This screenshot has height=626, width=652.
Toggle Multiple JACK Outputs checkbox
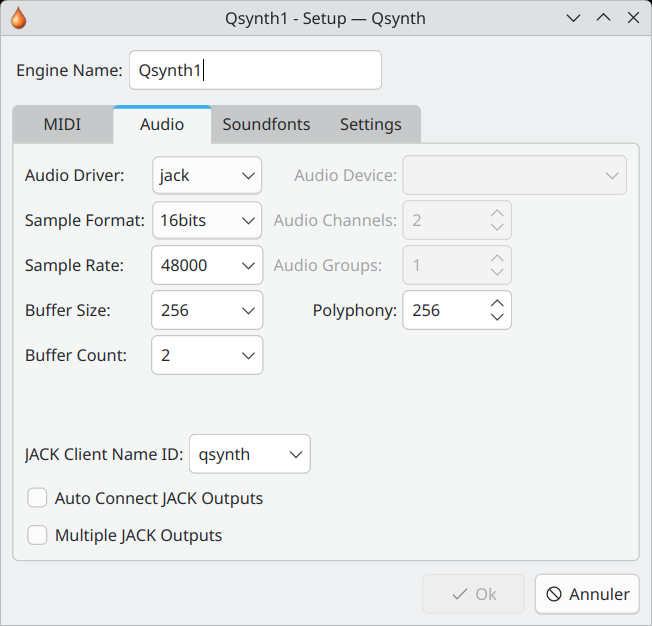(37, 535)
